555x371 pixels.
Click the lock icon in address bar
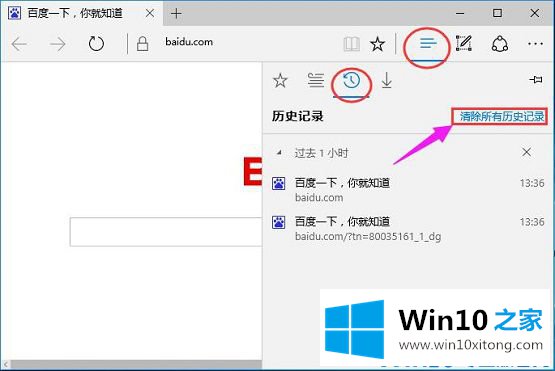click(x=143, y=44)
